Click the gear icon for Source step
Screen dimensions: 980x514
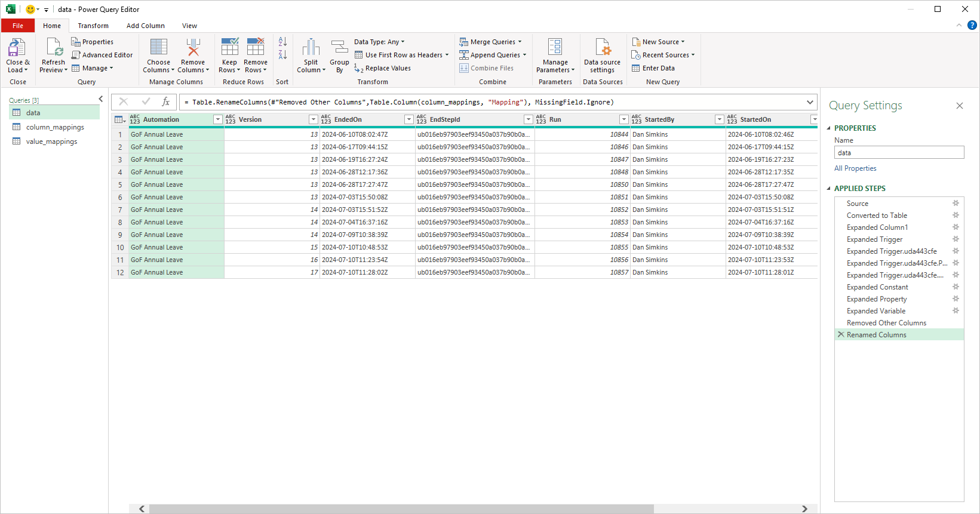pos(956,203)
